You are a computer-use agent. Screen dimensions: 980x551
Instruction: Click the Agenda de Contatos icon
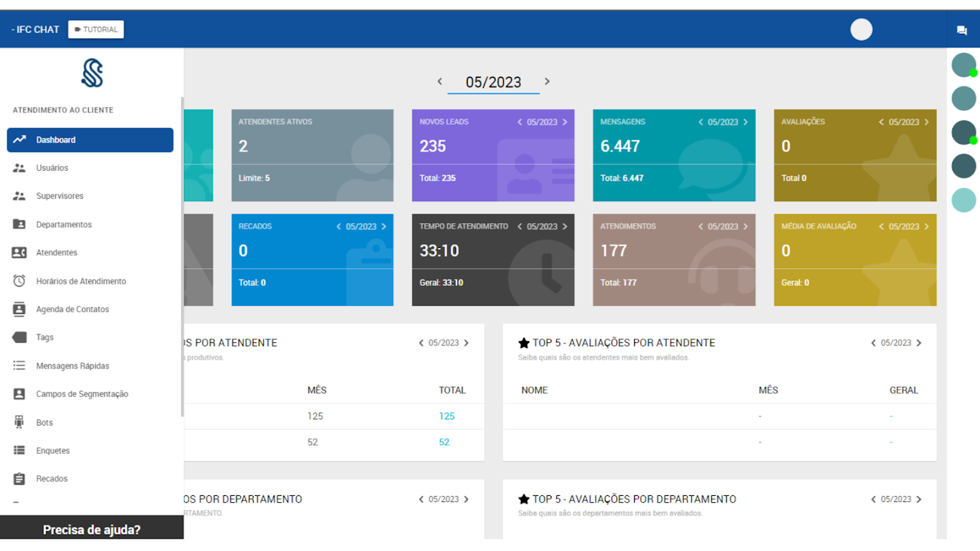pyautogui.click(x=19, y=309)
